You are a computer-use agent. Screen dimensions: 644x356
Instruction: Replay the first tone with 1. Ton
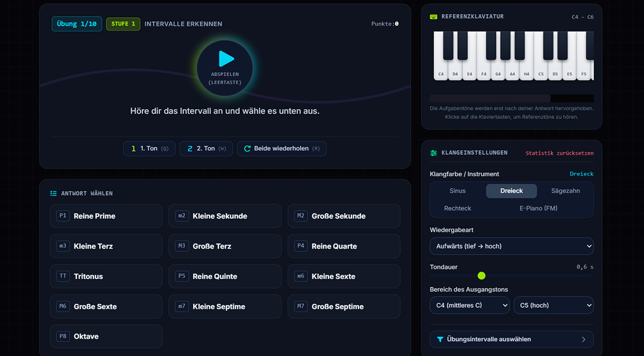[149, 149]
